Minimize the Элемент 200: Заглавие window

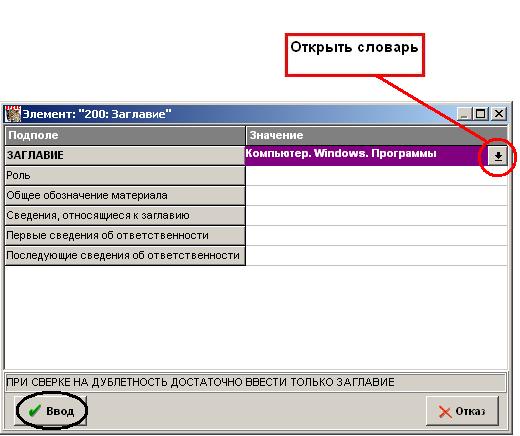[x=464, y=114]
